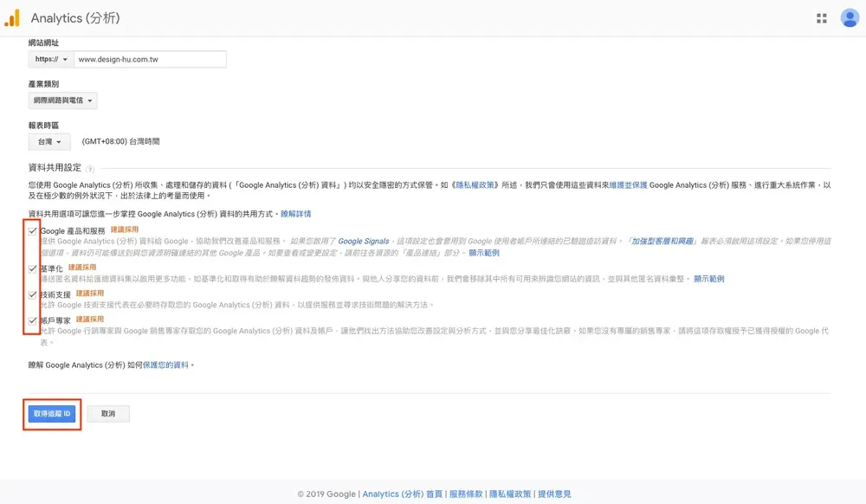Viewport: 866px width, 504px height.
Task: Click the help icon beside 資料共用設定
Action: [90, 169]
